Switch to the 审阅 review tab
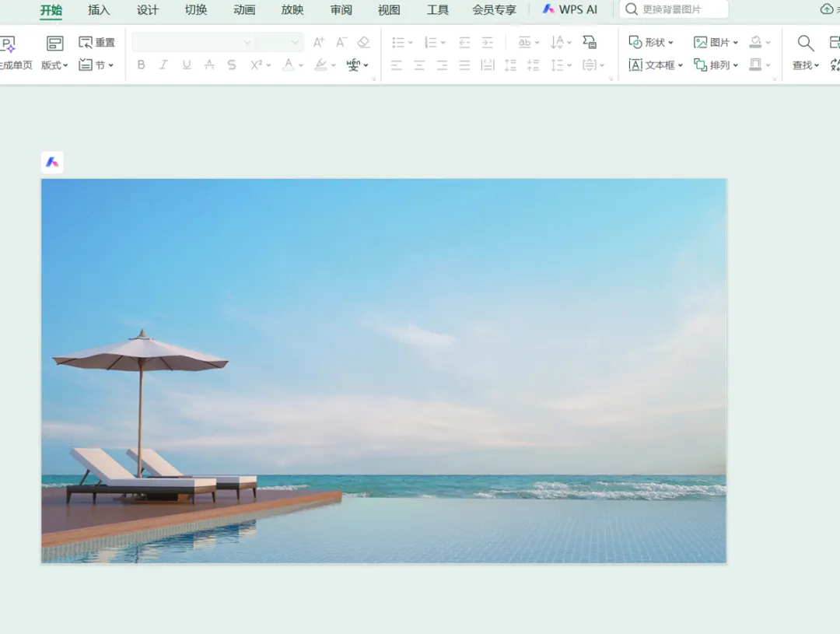 pyautogui.click(x=341, y=10)
